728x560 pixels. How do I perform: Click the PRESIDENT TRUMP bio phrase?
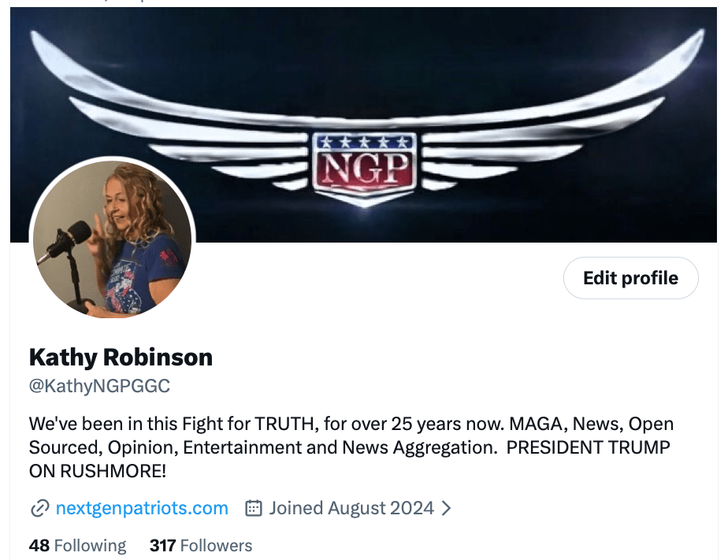pyautogui.click(x=588, y=447)
